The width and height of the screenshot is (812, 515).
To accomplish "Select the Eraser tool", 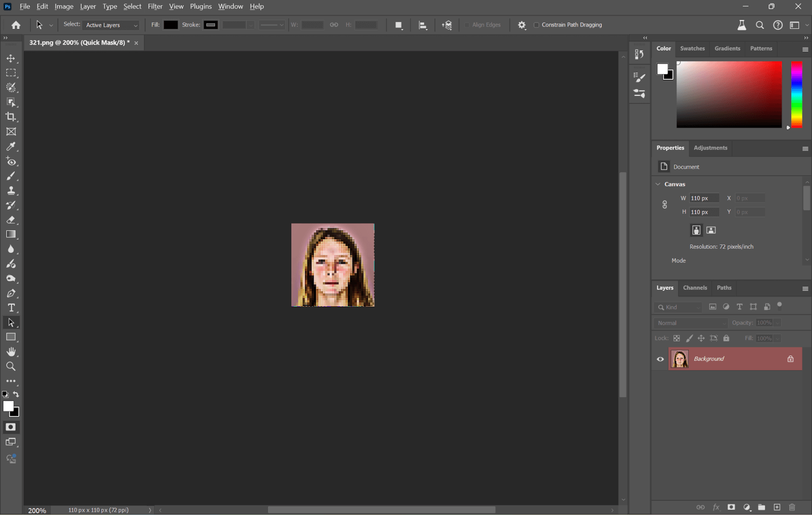I will pyautogui.click(x=11, y=220).
